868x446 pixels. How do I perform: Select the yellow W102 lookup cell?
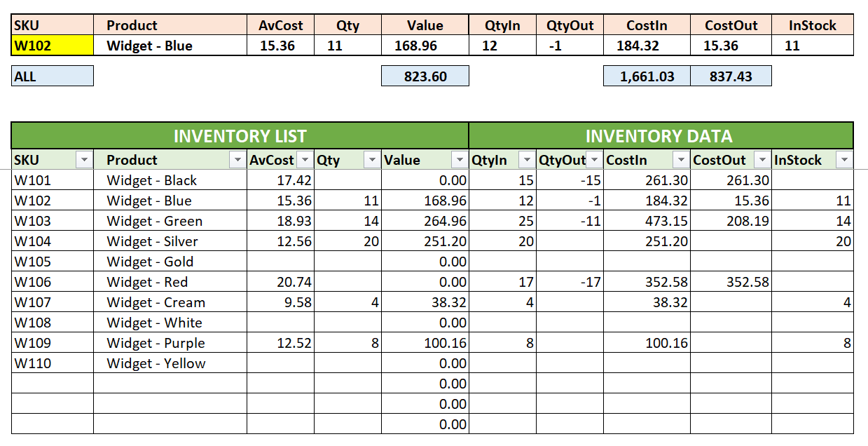(x=53, y=46)
